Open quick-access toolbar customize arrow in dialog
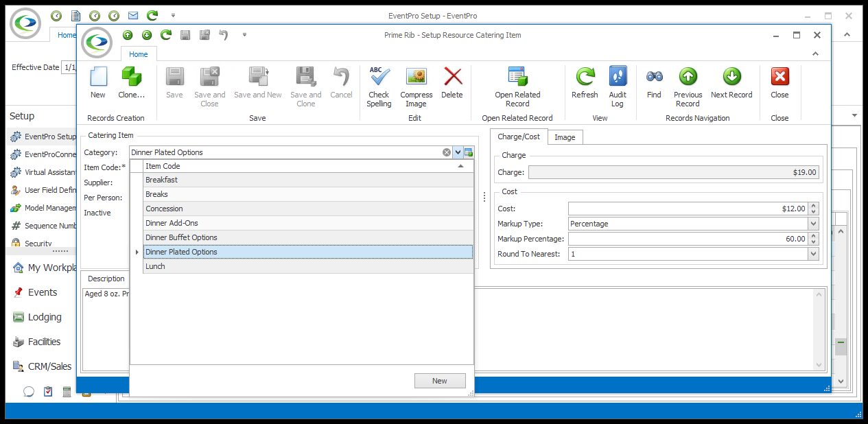868x424 pixels. [x=244, y=35]
